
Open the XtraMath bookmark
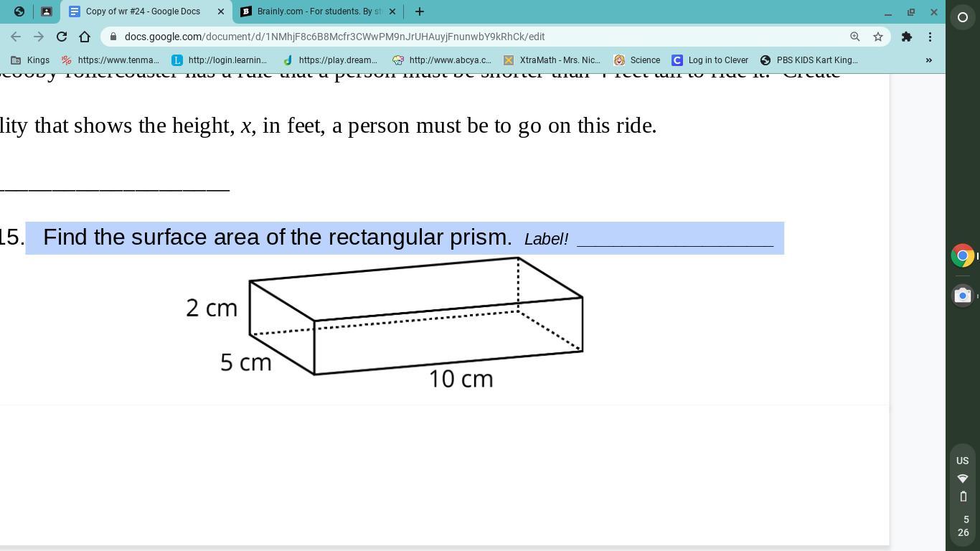pyautogui.click(x=552, y=60)
